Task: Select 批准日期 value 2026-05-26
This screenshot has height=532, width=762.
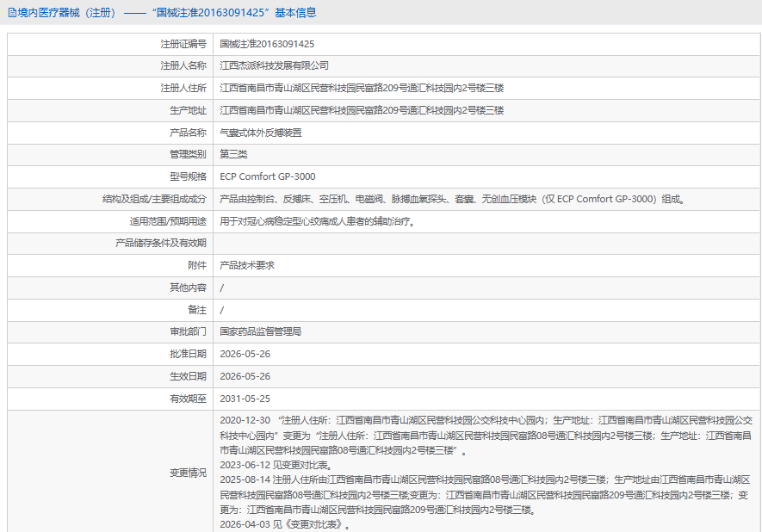Action: click(x=245, y=354)
